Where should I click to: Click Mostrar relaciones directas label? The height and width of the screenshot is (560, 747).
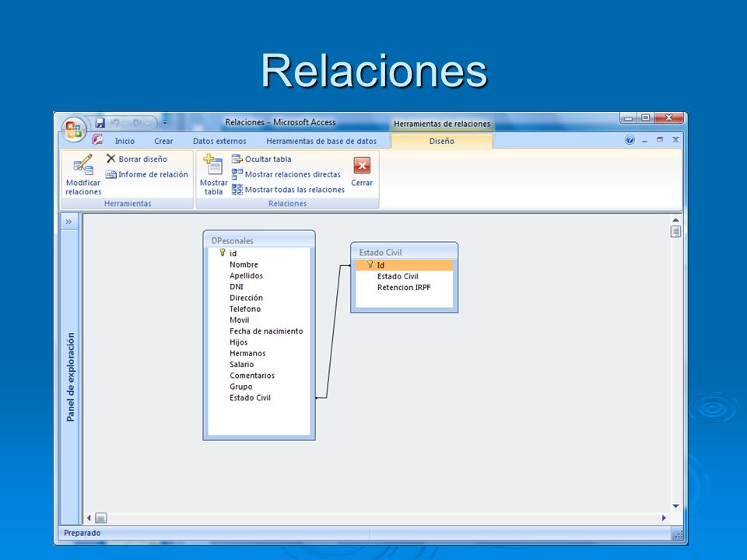(293, 174)
